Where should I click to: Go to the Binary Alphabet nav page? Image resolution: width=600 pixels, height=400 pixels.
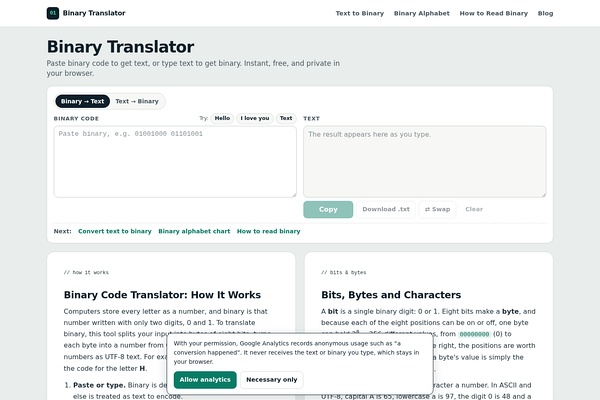pyautogui.click(x=422, y=13)
